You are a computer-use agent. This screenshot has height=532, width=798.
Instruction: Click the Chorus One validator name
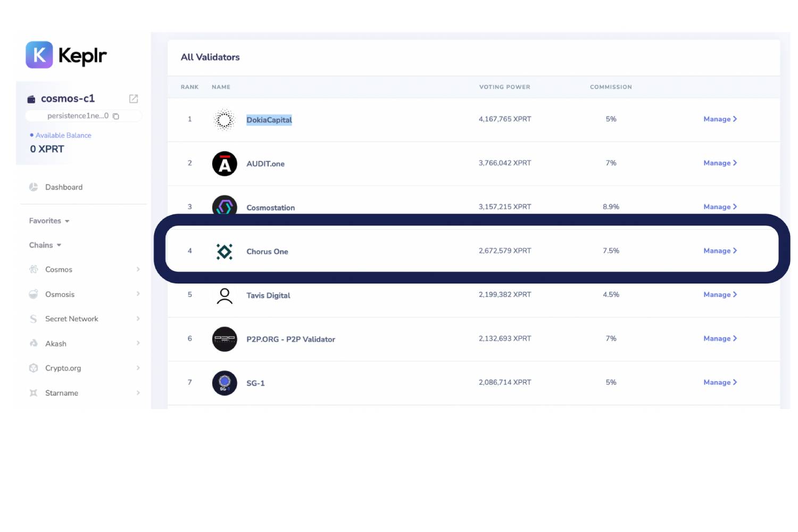coord(267,252)
